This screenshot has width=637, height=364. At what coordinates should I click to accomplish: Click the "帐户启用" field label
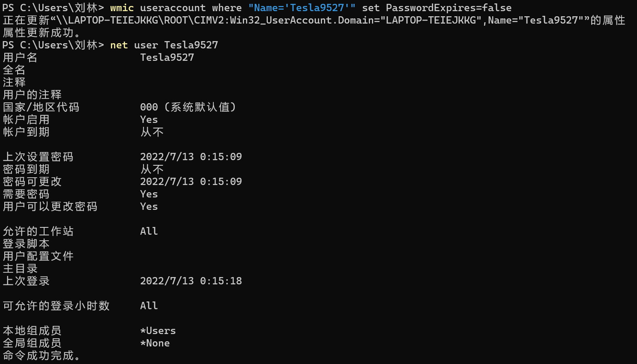point(26,119)
